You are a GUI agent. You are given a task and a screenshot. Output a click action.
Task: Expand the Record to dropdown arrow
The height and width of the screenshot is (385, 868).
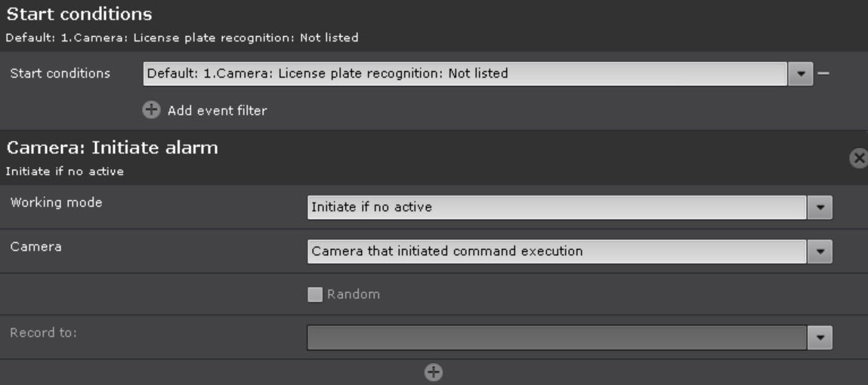click(x=820, y=337)
